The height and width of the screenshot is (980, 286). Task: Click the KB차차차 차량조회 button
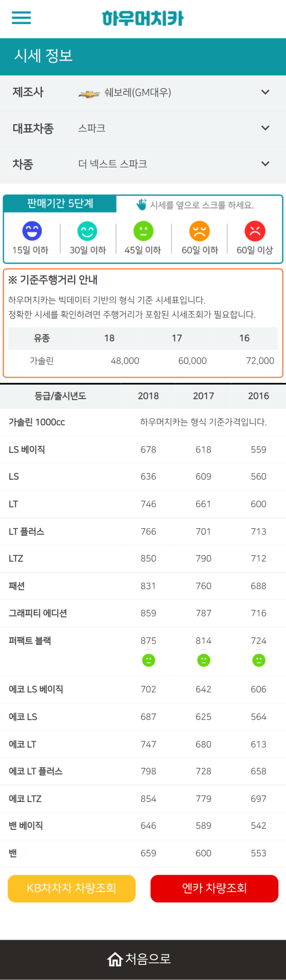click(x=72, y=888)
